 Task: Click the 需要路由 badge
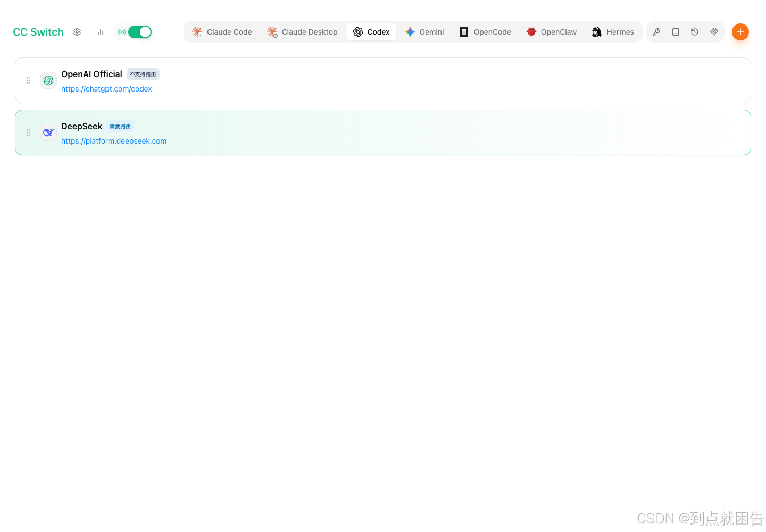[120, 127]
